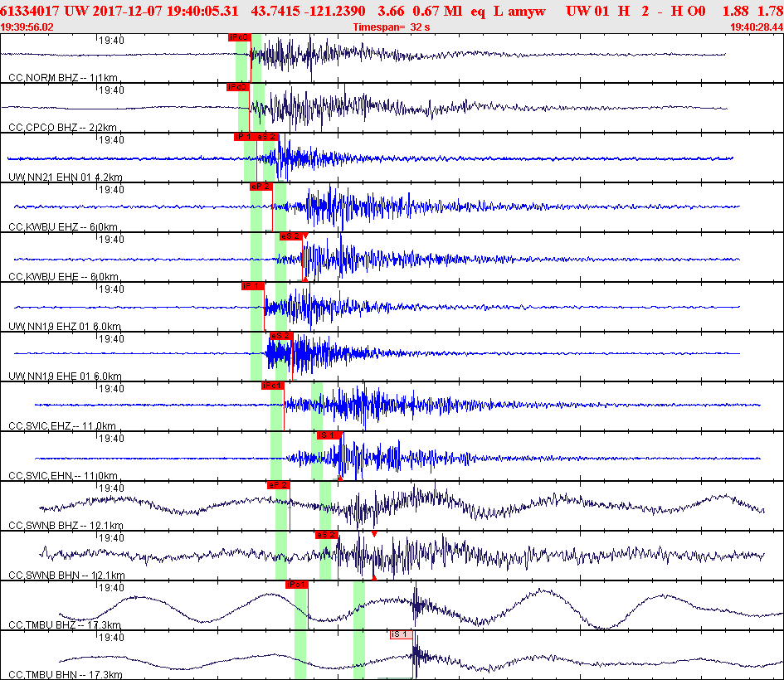Click the CC.SVIC EHZ 11.0km channel label
Viewport: 784px width, 680px height.
tap(62, 425)
